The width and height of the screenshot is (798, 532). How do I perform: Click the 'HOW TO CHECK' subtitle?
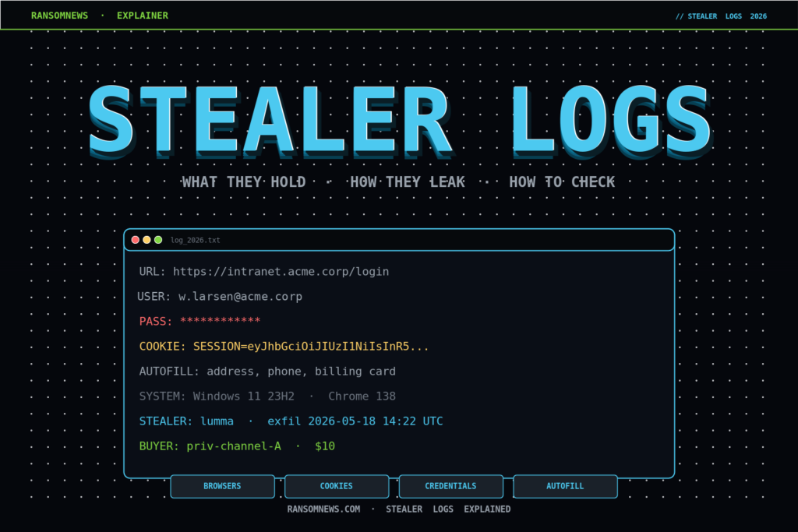[x=562, y=182]
